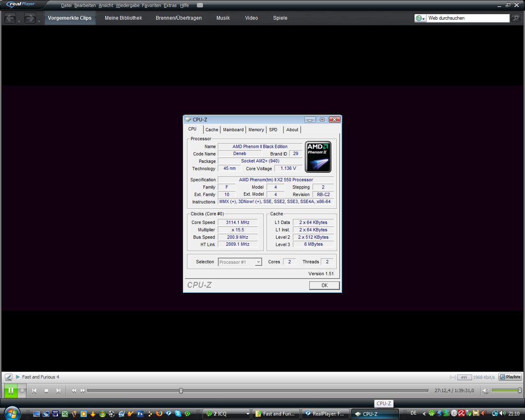The height and width of the screenshot is (420, 525).
Task: Go forward with the RealPlayer forward arrow
Action: coord(30,18)
